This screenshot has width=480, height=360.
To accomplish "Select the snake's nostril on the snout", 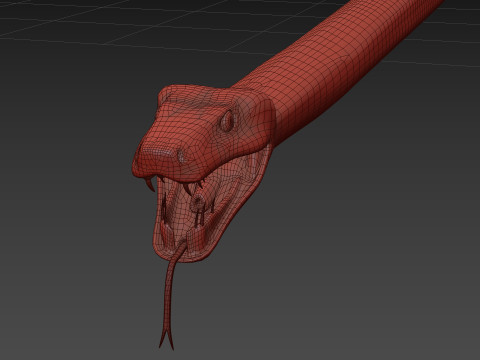I will point(181,157).
